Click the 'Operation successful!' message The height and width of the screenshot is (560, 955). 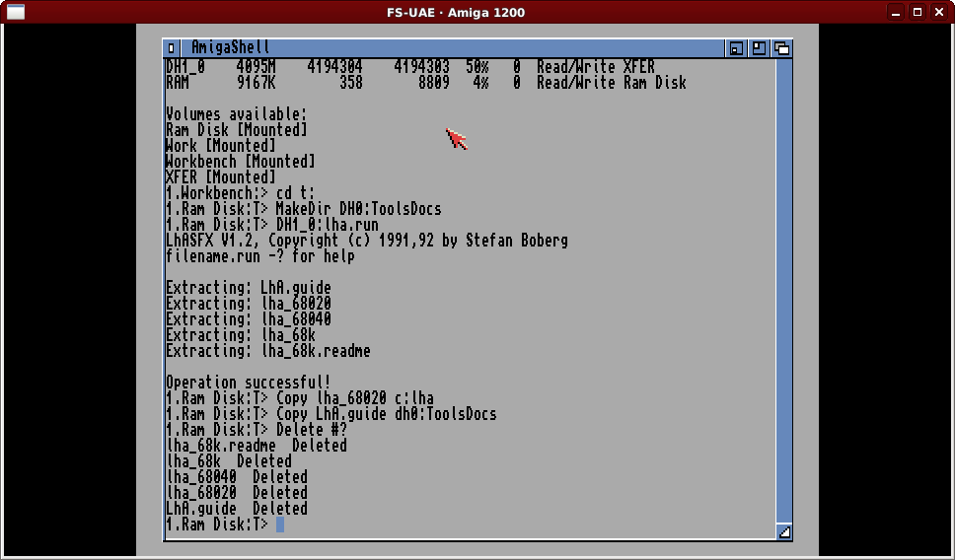pyautogui.click(x=249, y=383)
